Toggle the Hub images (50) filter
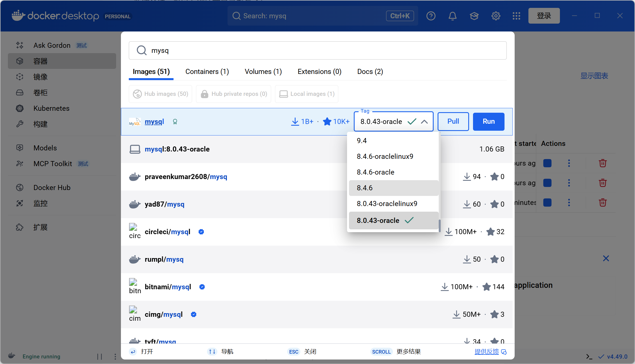 [x=160, y=94]
